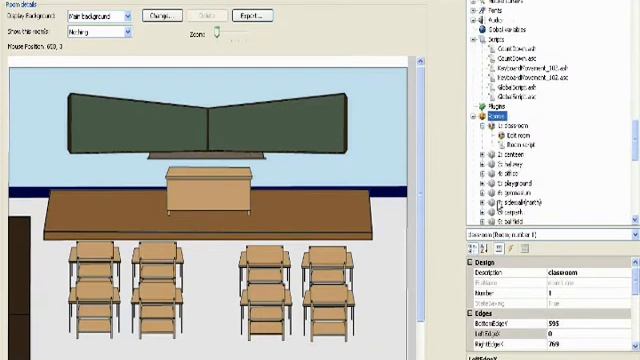Click the grey icon beside 5: playground

pyautogui.click(x=492, y=184)
